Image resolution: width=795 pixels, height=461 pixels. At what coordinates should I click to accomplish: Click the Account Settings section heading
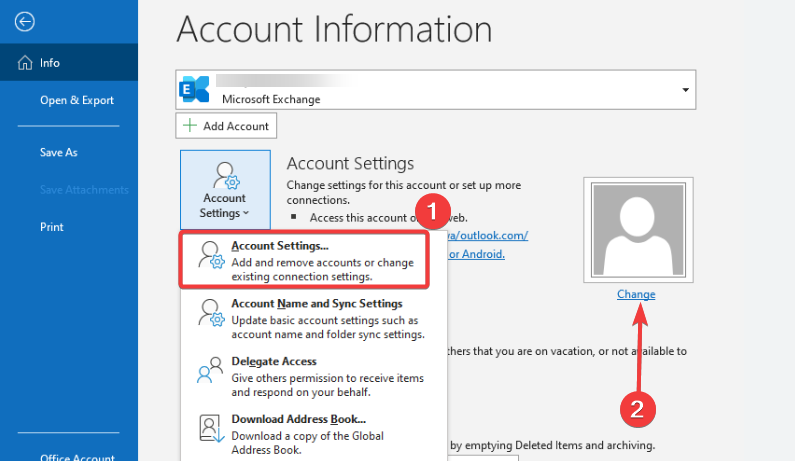350,163
